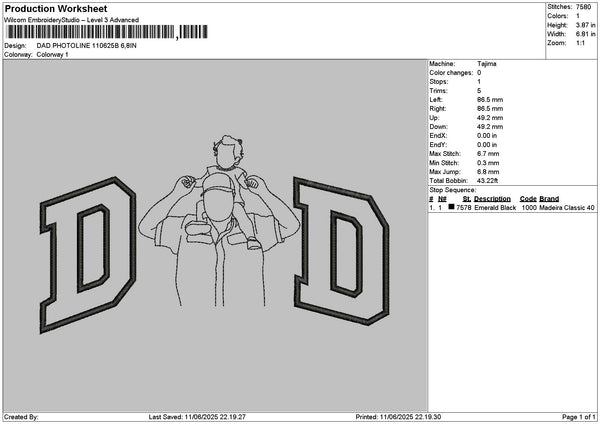Click the right letter D in design preview
The width and height of the screenshot is (600, 424).
tap(342, 251)
